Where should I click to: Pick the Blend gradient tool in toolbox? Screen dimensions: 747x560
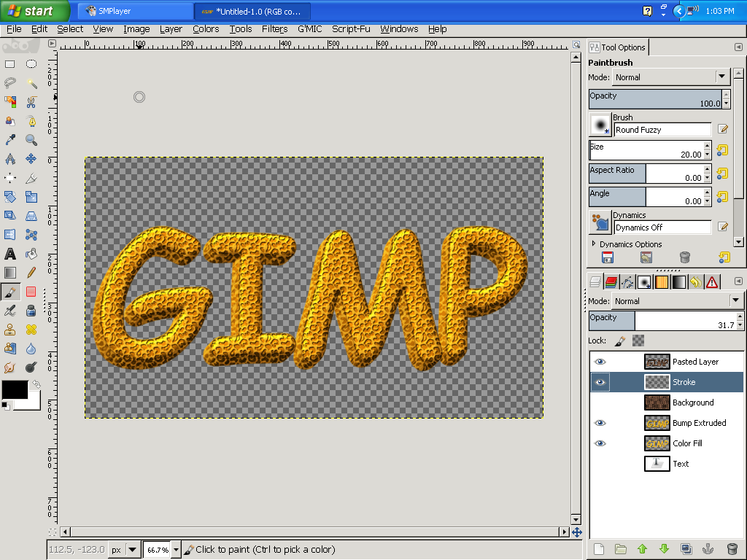click(10, 273)
